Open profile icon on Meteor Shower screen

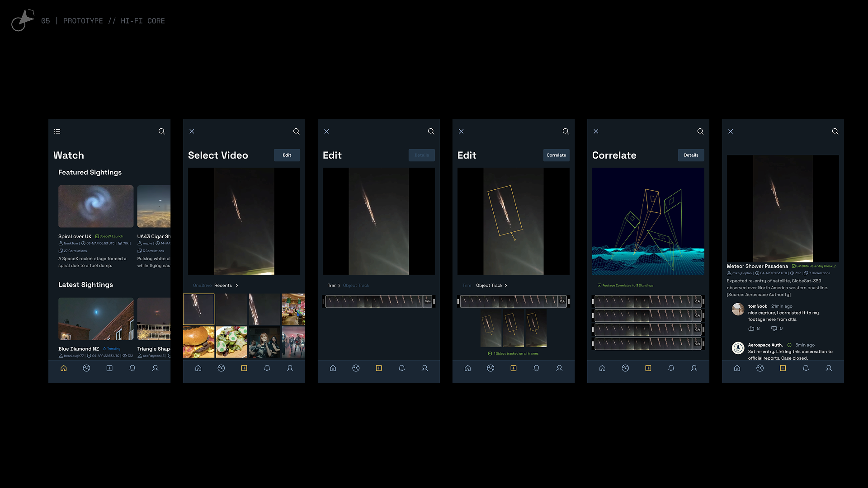pos(829,368)
